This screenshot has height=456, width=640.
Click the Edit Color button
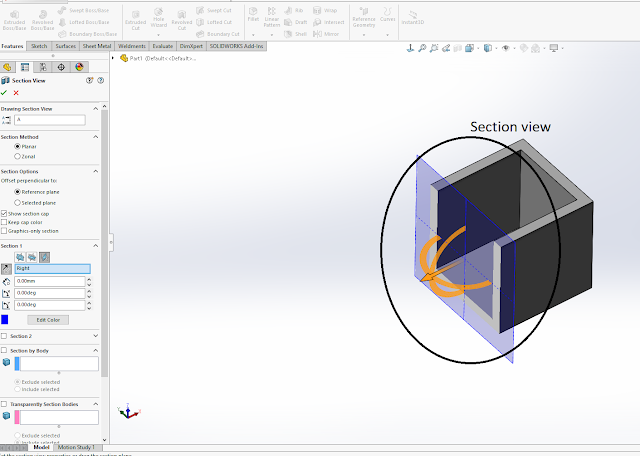click(x=48, y=320)
